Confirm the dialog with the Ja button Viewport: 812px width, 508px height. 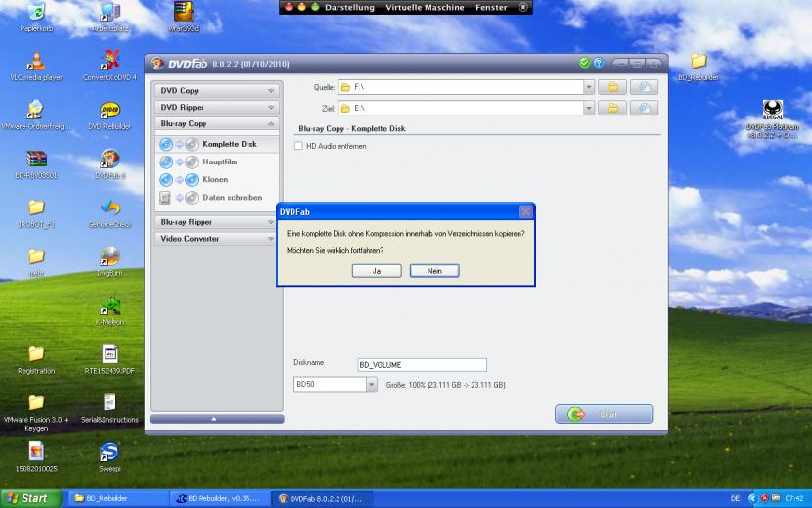377,270
